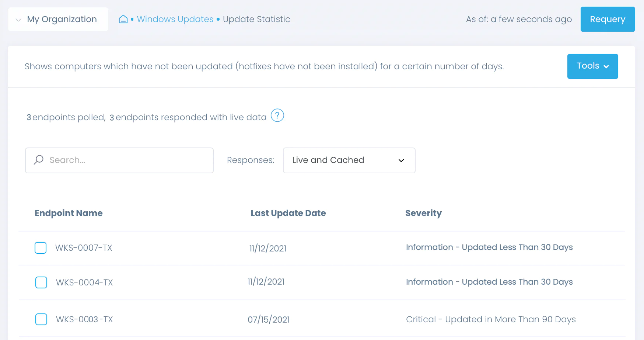Screen dimensions: 644x340
Task: Click the search magnifying glass icon
Action: click(38, 160)
